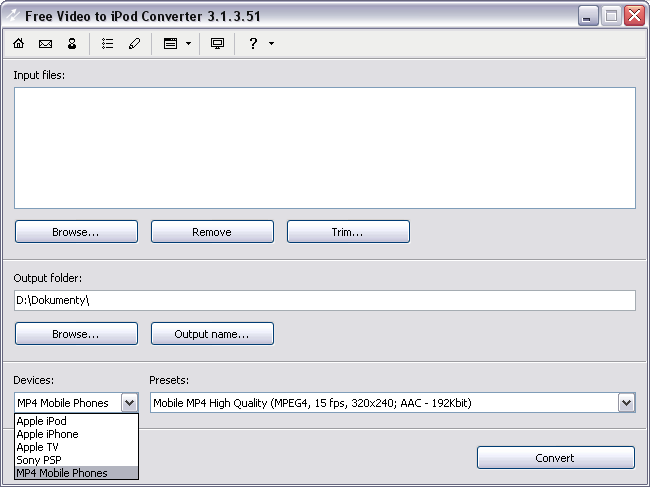Choose Sony PSP in device list
The height and width of the screenshot is (487, 650).
pyautogui.click(x=76, y=460)
